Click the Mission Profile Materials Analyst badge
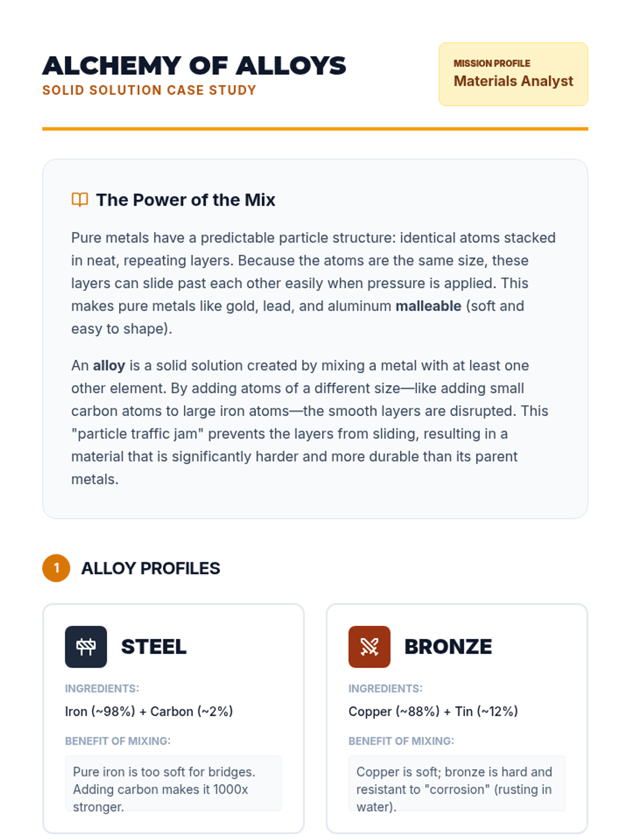The image size is (630, 840). click(513, 74)
